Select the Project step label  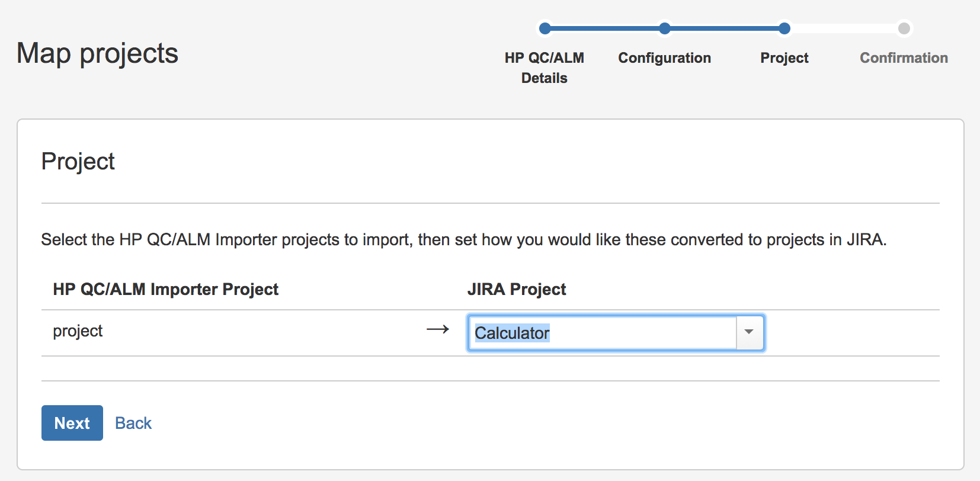click(x=784, y=58)
